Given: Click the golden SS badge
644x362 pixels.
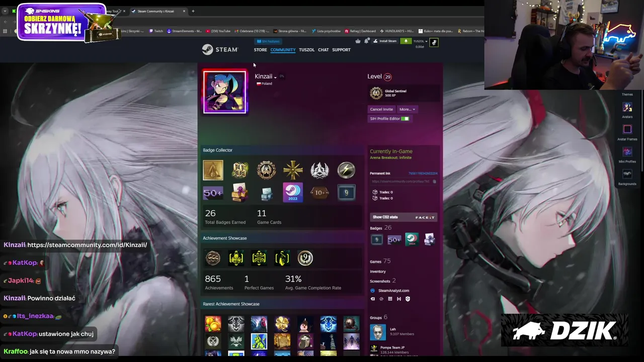Looking at the screenshot, I should [x=239, y=170].
